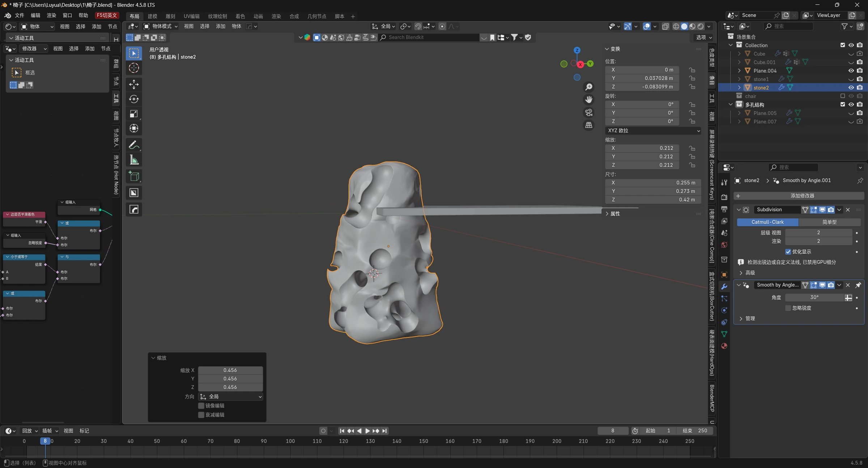This screenshot has width=868, height=468.
Task: Open the 渲染 menu in top bar
Action: [x=51, y=15]
